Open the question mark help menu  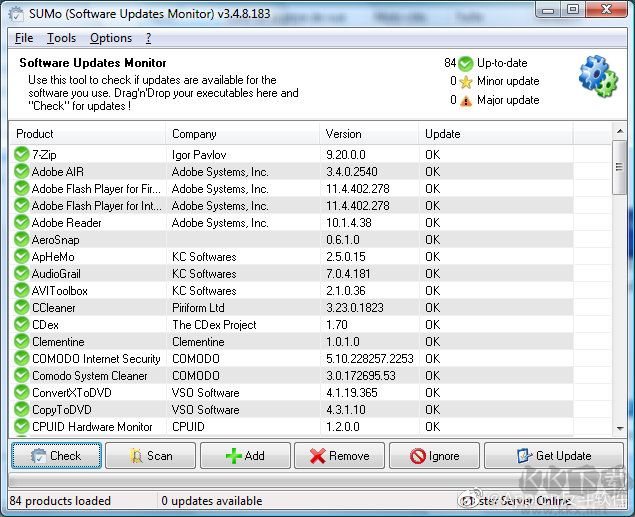click(x=148, y=38)
